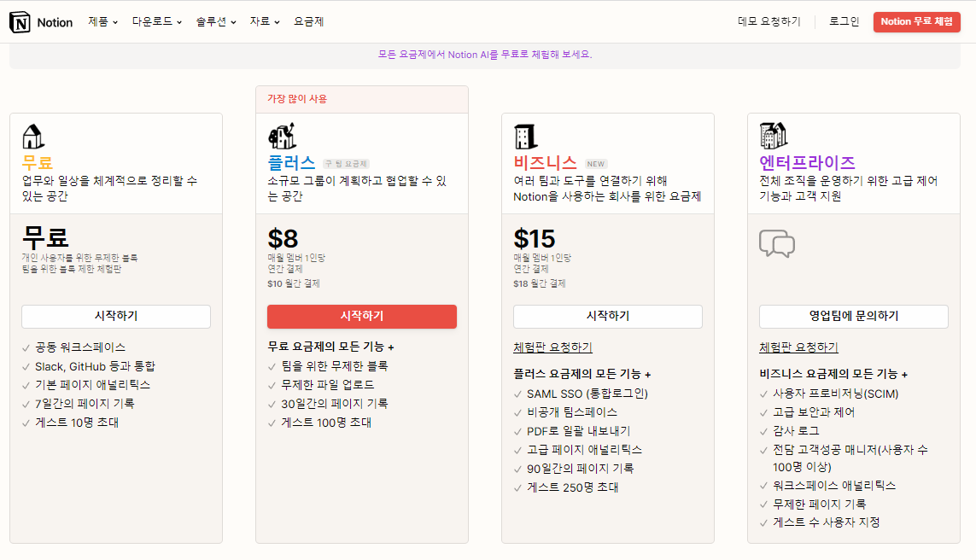Click the Free plan house icon
The image size is (976, 560).
click(33, 137)
